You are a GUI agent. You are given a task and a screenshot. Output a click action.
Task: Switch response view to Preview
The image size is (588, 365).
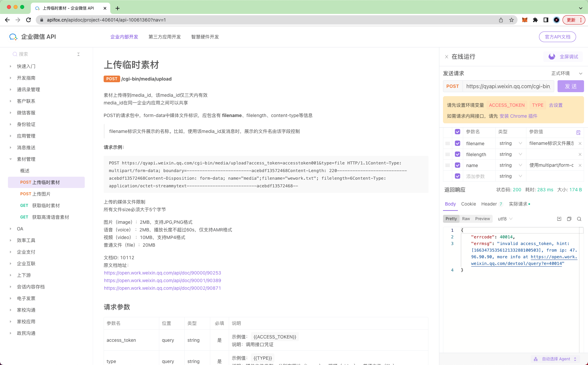pos(482,219)
